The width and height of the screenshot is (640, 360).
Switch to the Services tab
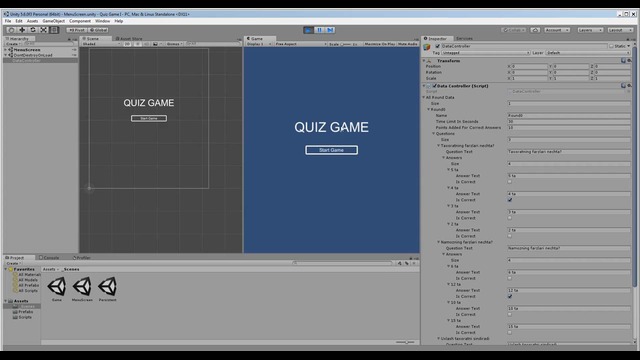(464, 38)
